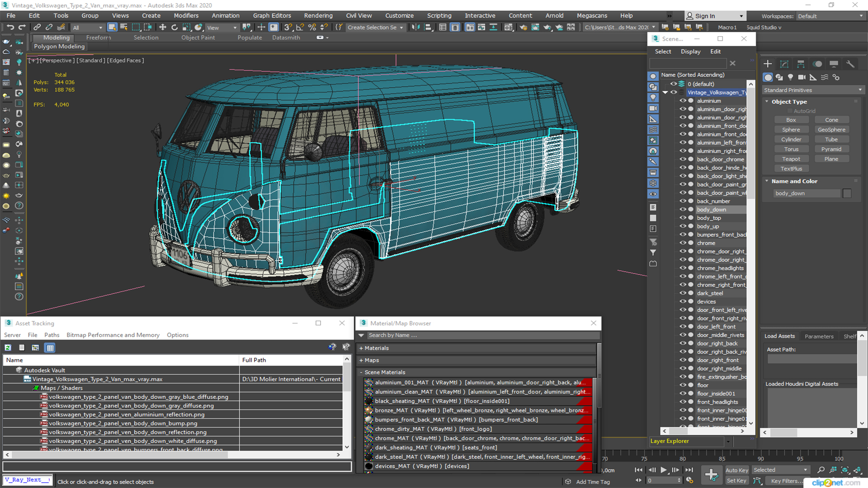This screenshot has height=488, width=868.
Task: Toggle Percent Snap icon
Action: (x=312, y=28)
